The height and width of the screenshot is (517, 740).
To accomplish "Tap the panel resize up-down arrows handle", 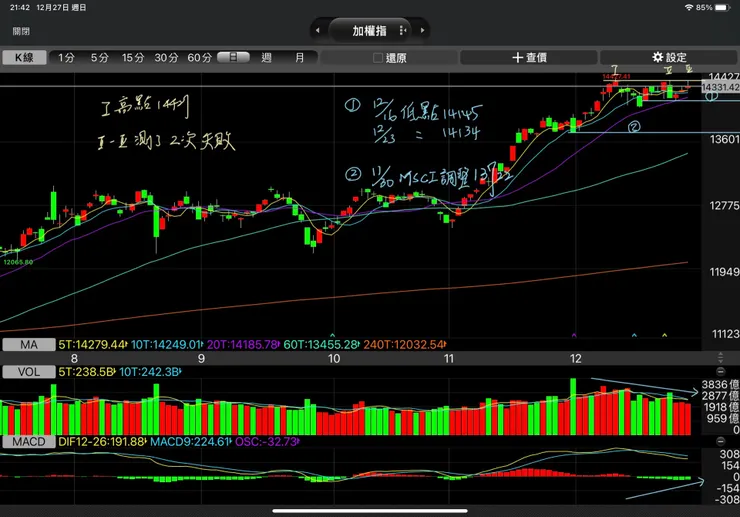I will click(720, 357).
